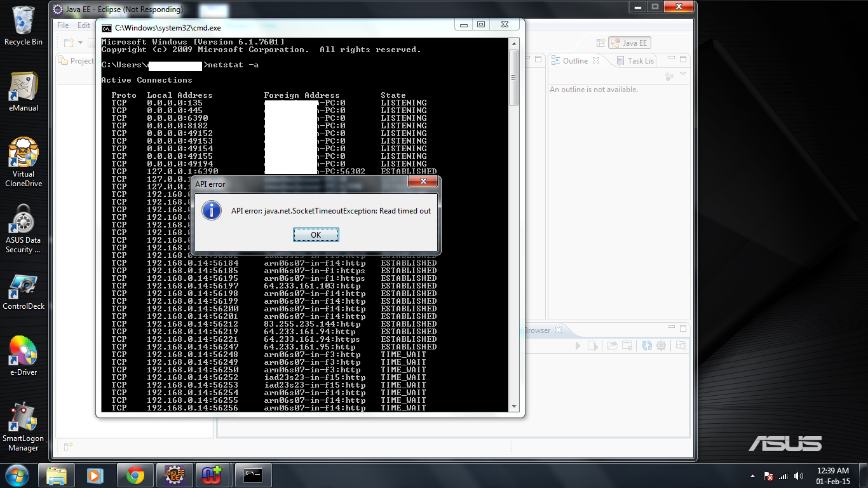
Task: Open the Java EE perspective button
Action: point(630,43)
